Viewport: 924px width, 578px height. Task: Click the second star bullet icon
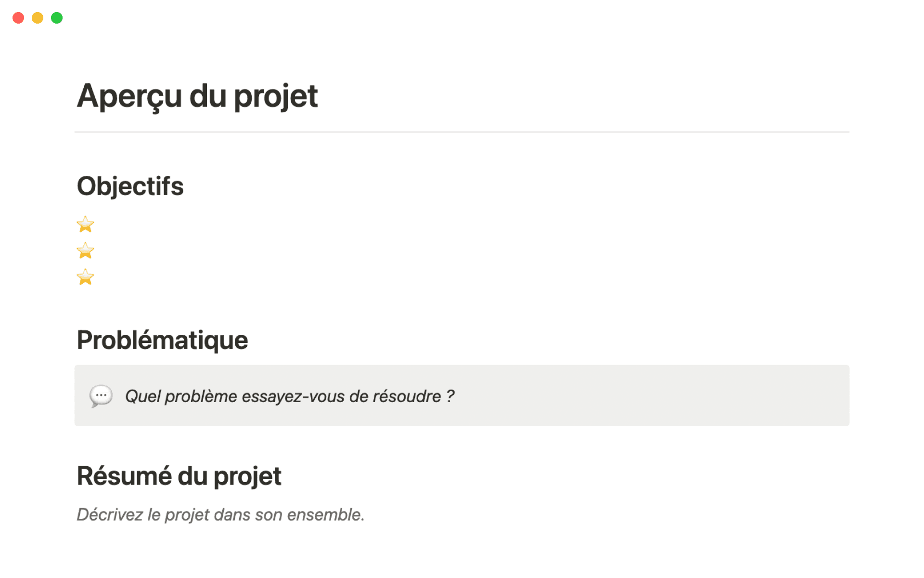tap(85, 251)
